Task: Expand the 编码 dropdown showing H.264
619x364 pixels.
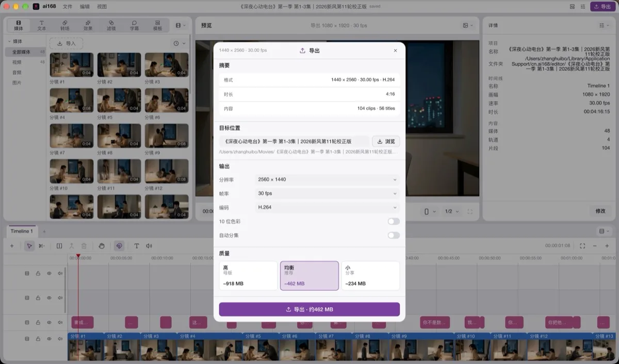Action: tap(327, 207)
